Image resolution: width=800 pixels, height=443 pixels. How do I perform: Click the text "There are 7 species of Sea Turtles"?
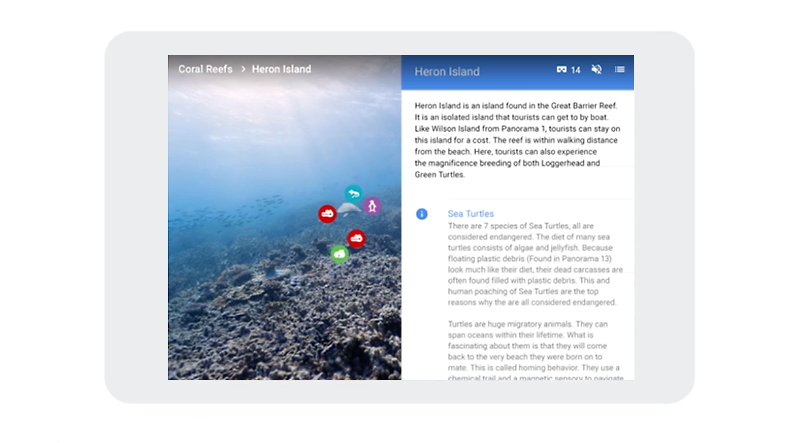508,226
